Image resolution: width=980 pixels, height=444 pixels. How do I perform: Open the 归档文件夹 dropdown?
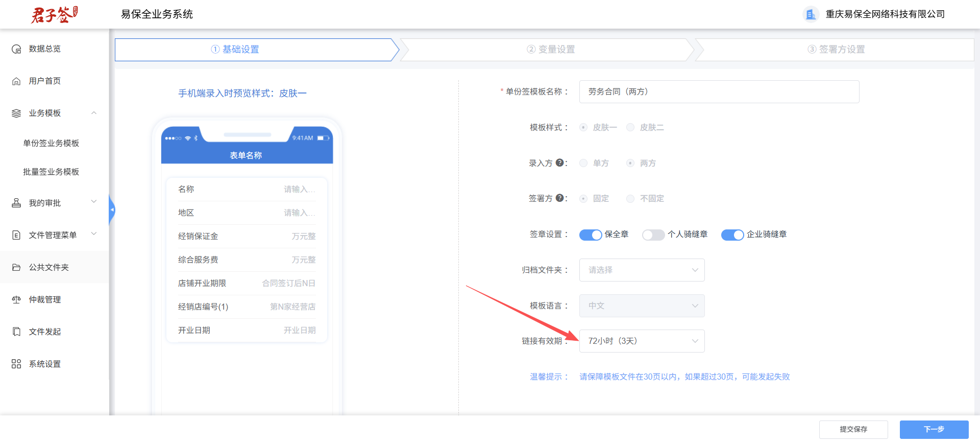point(642,270)
